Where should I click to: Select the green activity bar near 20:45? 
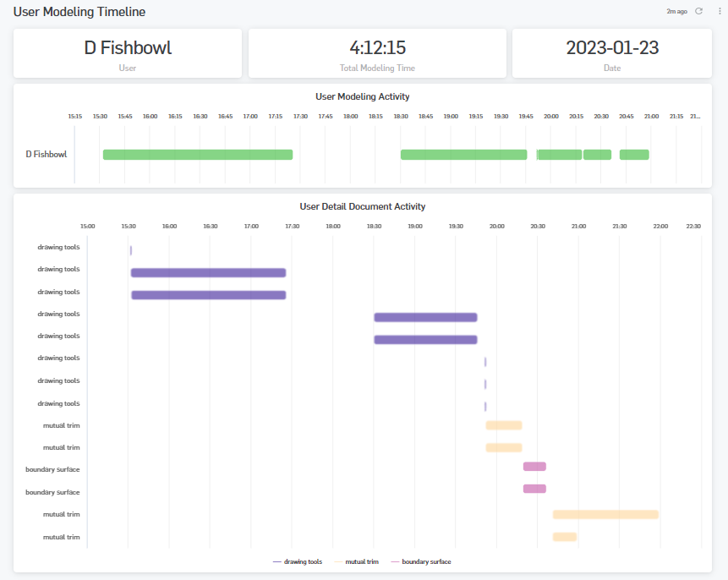pos(634,154)
